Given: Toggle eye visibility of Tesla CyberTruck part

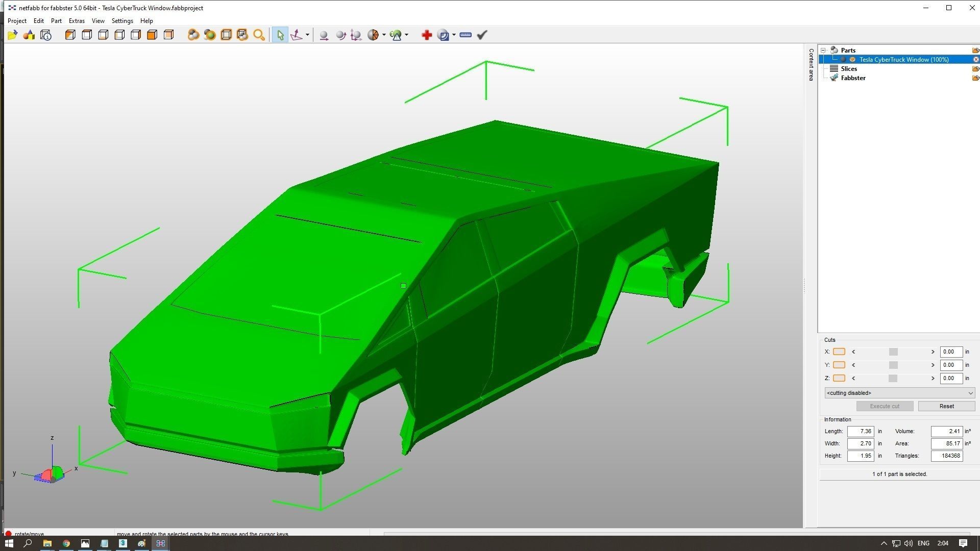Looking at the screenshot, I should (852, 60).
